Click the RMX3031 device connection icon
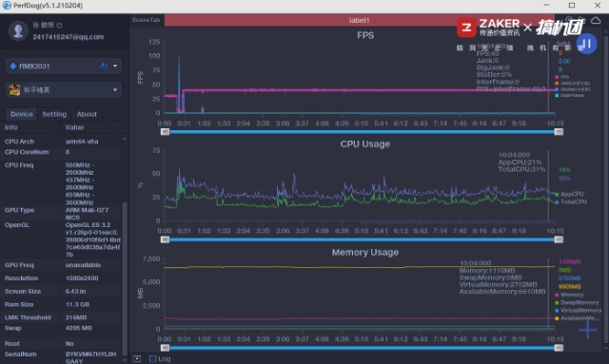Viewport: 609px width, 364px height. coord(12,66)
